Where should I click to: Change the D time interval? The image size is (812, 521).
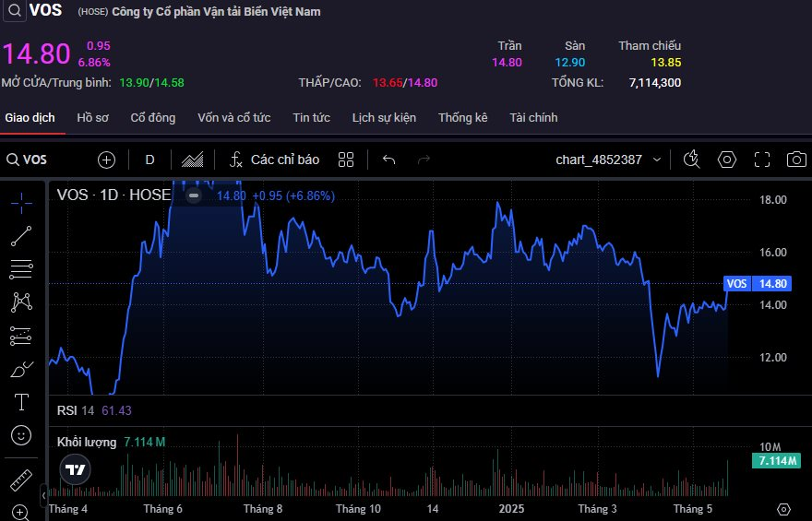pos(149,160)
